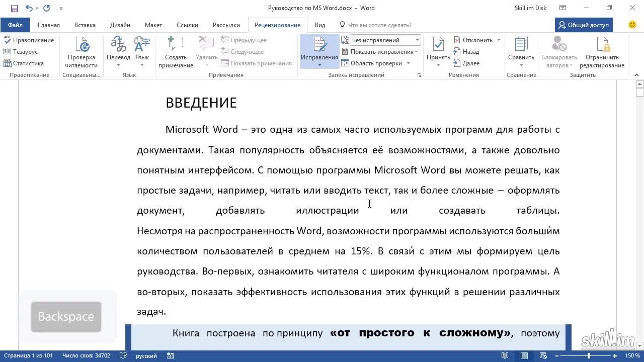Click Ограничить редактирование
The height and width of the screenshot is (362, 644).
(602, 52)
